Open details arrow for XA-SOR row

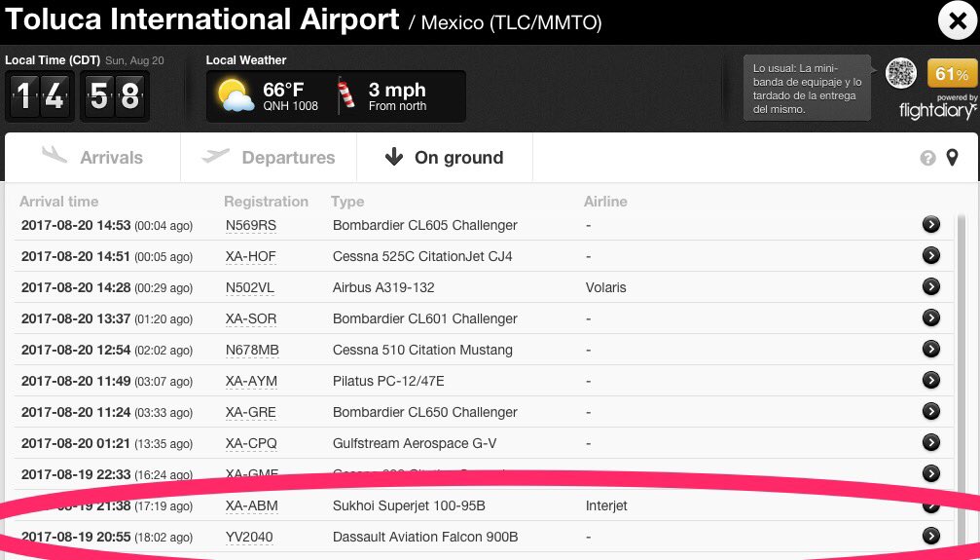pos(931,318)
